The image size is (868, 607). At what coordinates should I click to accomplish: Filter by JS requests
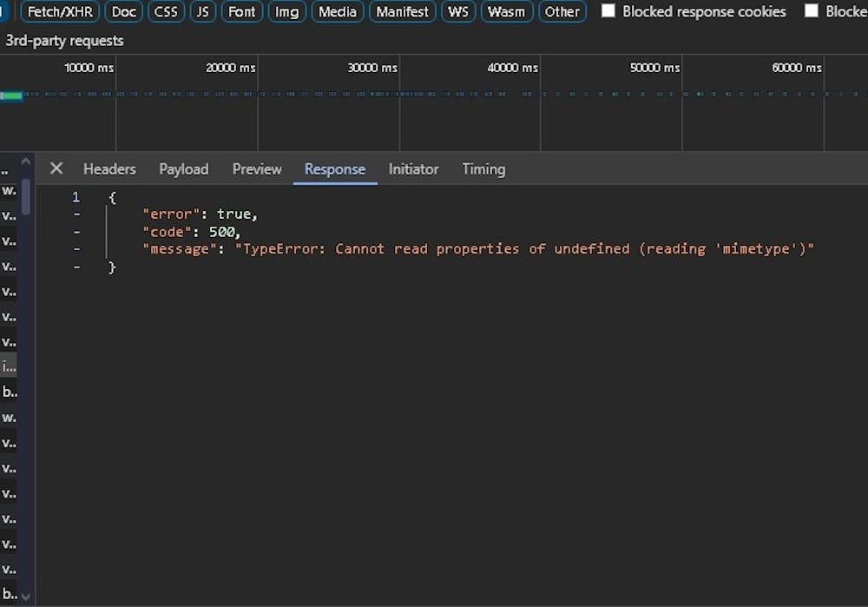(203, 11)
